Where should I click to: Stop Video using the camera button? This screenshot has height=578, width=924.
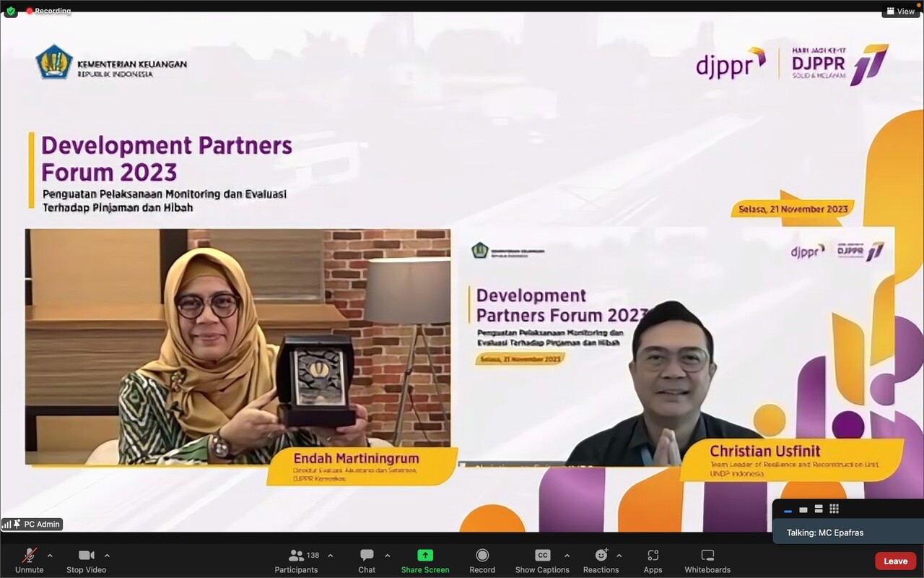[x=85, y=561]
